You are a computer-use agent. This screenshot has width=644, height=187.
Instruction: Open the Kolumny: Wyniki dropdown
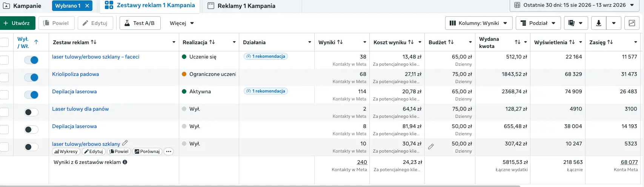click(479, 23)
